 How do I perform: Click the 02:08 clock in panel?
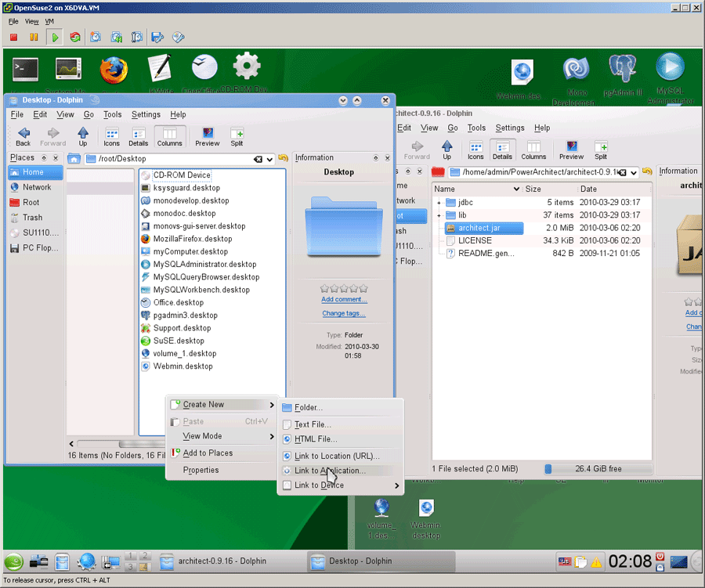(630, 561)
